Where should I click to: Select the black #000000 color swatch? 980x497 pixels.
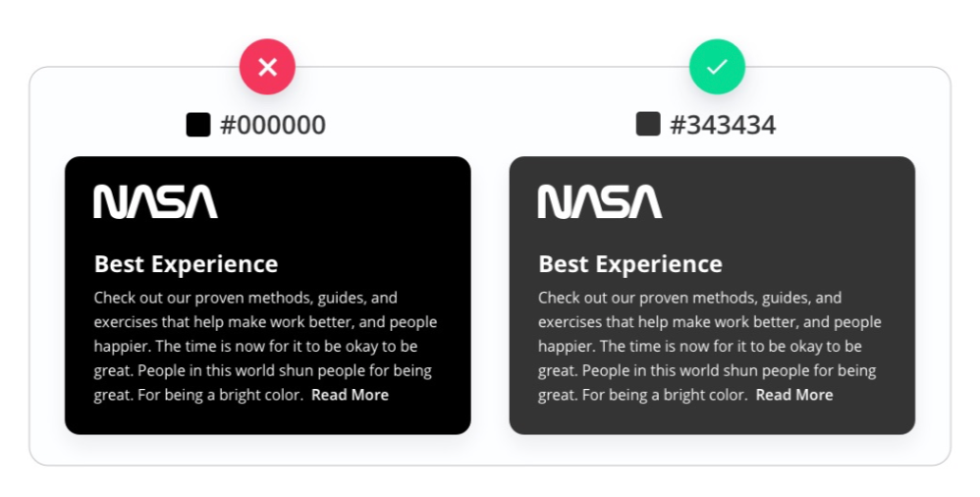[x=198, y=125]
